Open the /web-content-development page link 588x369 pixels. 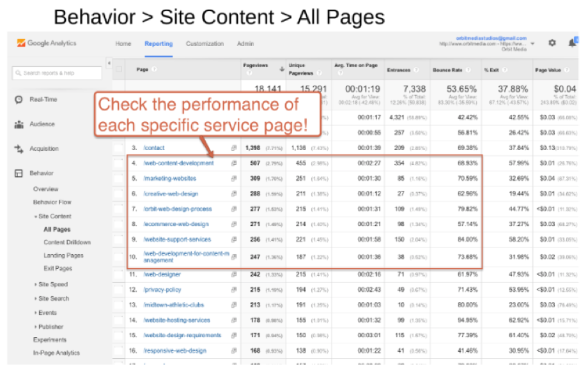[x=178, y=163]
